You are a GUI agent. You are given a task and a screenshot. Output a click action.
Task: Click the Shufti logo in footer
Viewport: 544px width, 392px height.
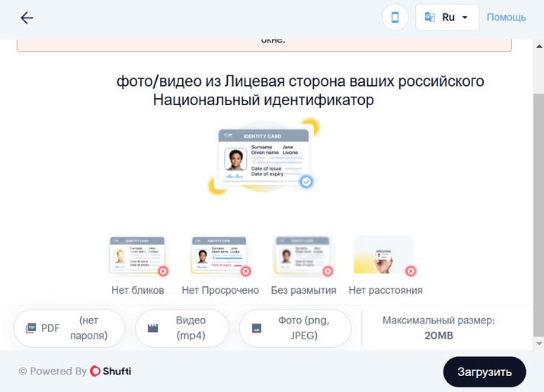point(110,371)
